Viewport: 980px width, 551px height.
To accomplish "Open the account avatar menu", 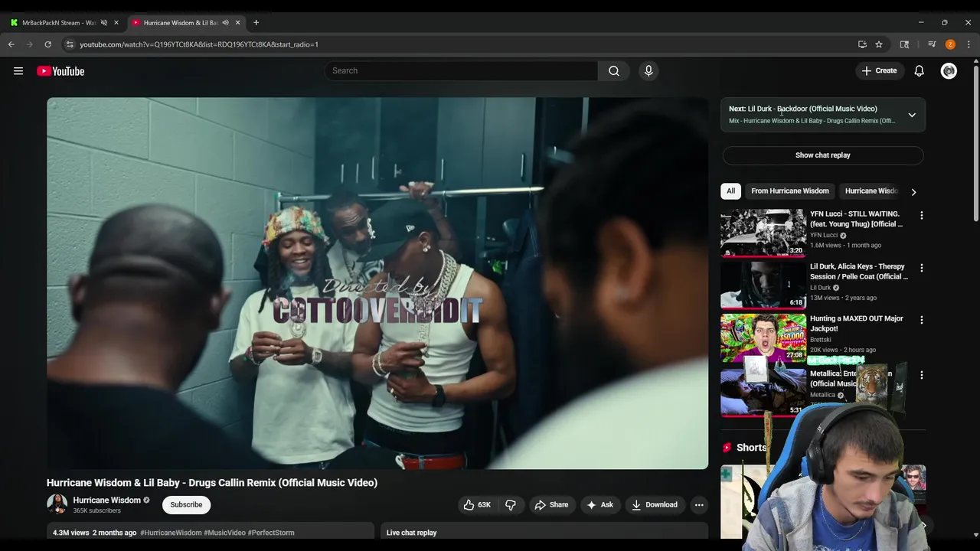I will click(x=949, y=71).
